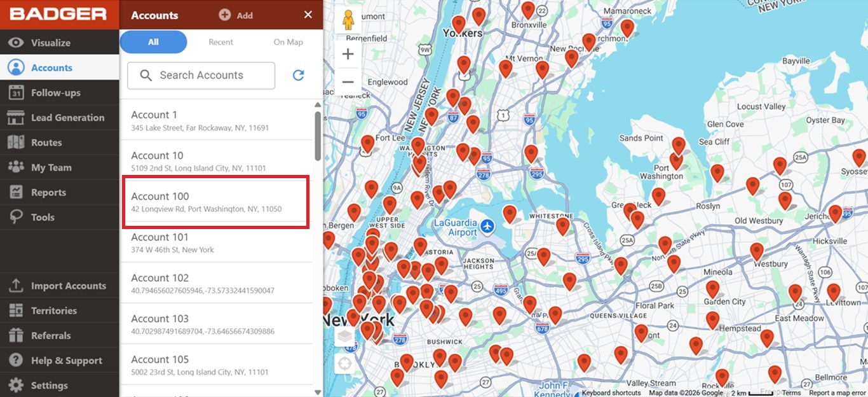Zoom in on the map
This screenshot has width=868, height=397.
[x=348, y=54]
